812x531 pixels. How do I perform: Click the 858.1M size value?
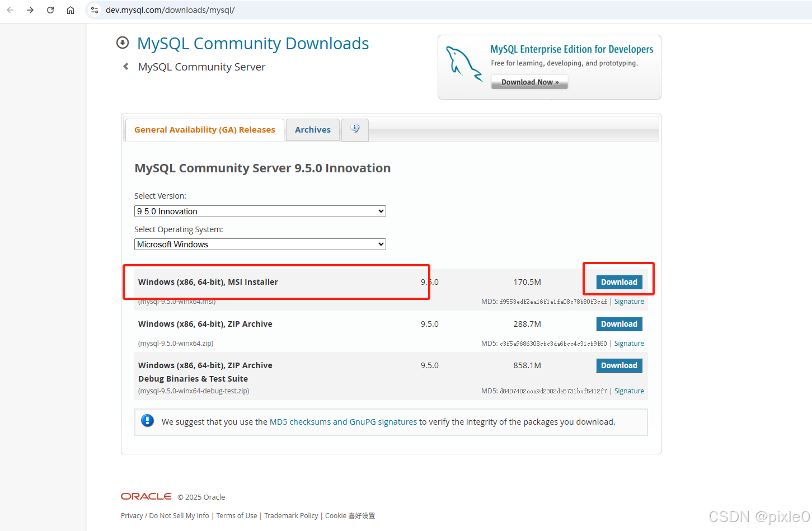[527, 365]
